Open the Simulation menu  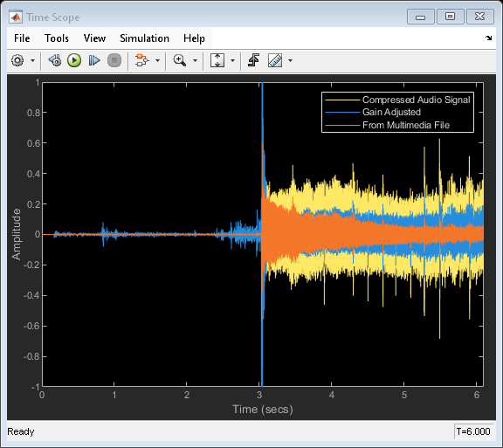tap(144, 38)
